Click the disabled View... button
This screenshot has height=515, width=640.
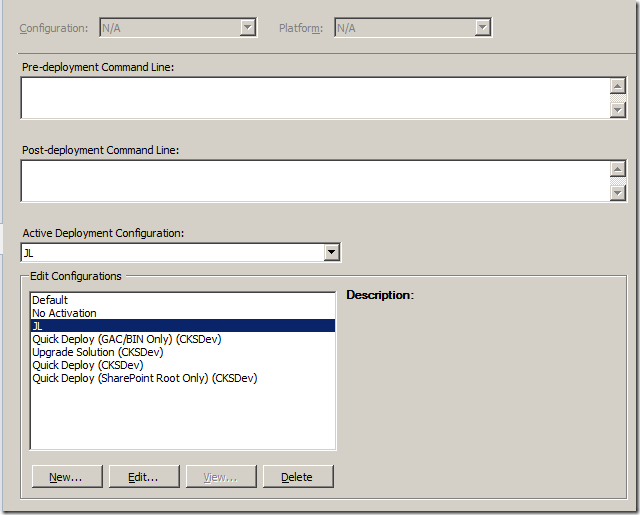219,477
